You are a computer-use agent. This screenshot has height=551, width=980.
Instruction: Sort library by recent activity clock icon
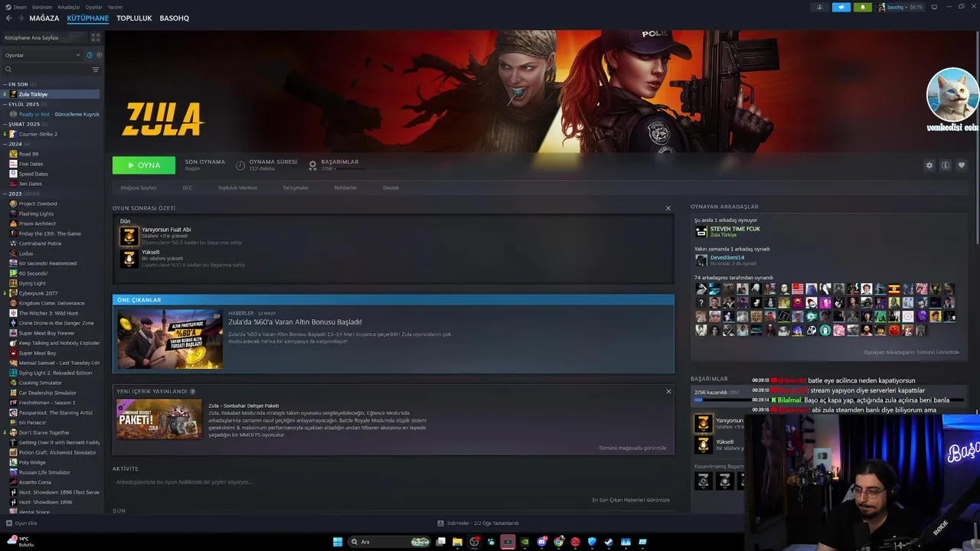click(x=90, y=55)
